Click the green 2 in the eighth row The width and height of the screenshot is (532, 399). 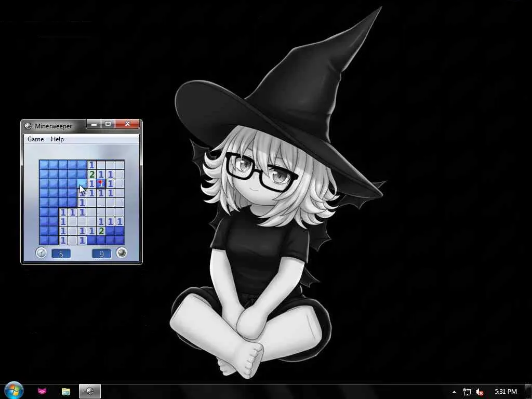[101, 231]
